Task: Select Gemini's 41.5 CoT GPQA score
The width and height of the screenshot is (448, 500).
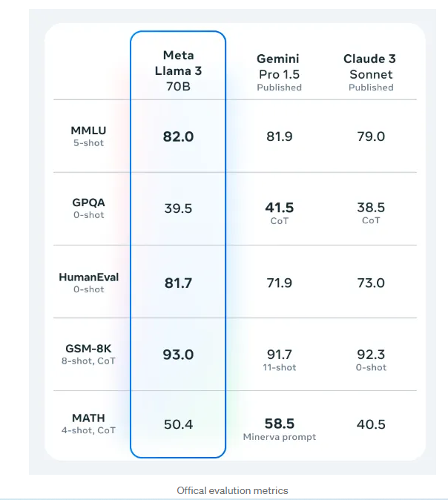Action: tap(279, 208)
